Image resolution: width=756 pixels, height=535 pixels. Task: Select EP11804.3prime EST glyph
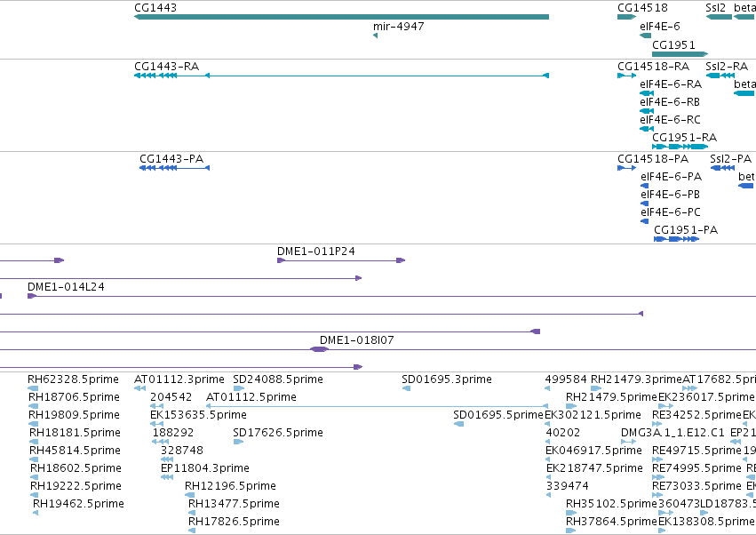[x=167, y=477]
